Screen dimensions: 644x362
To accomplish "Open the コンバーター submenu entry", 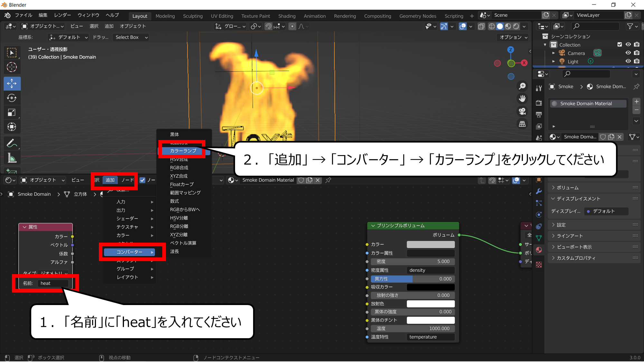I will click(x=129, y=252).
